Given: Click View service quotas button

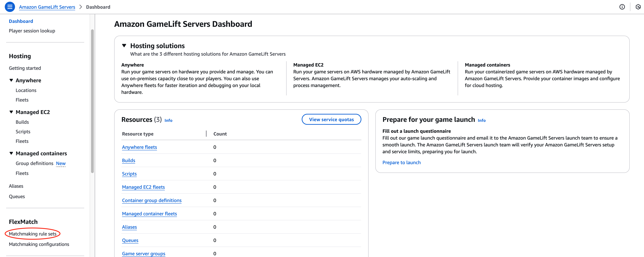Looking at the screenshot, I should click(331, 119).
